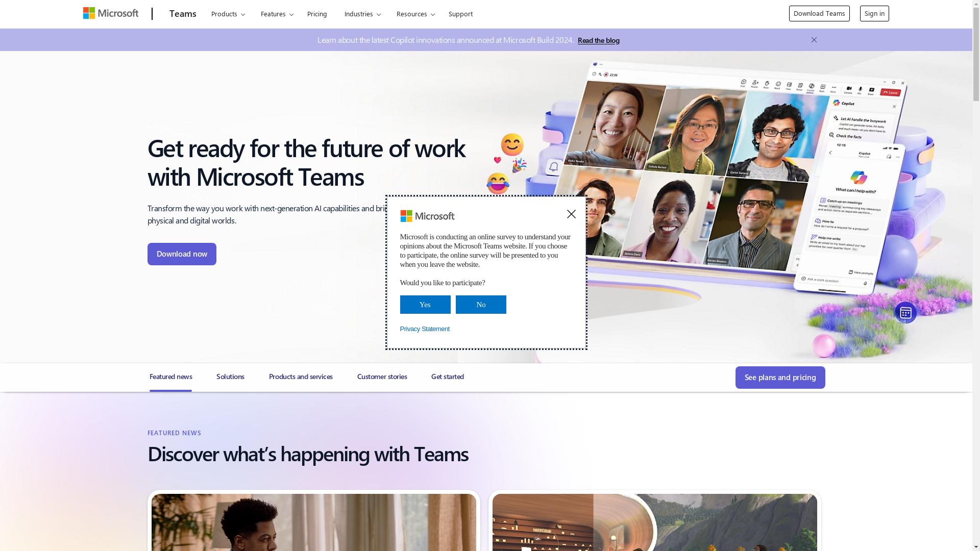Expand the Features navigation dropdown
Viewport: 980px width, 551px height.
coord(277,13)
